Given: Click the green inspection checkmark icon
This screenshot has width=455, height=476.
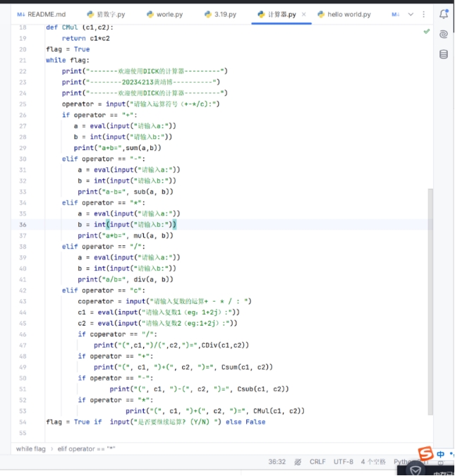Looking at the screenshot, I should click(x=426, y=32).
